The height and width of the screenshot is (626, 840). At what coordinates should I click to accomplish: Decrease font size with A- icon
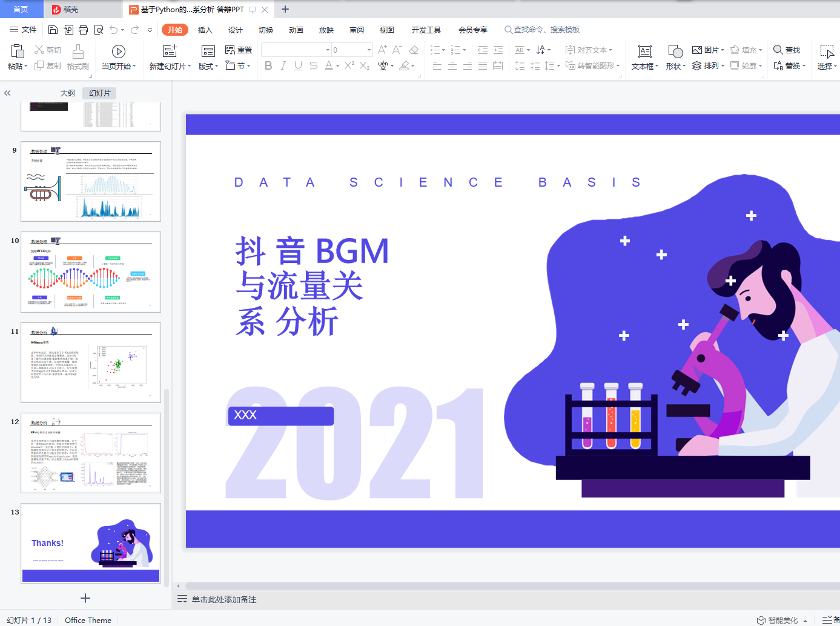pos(397,50)
